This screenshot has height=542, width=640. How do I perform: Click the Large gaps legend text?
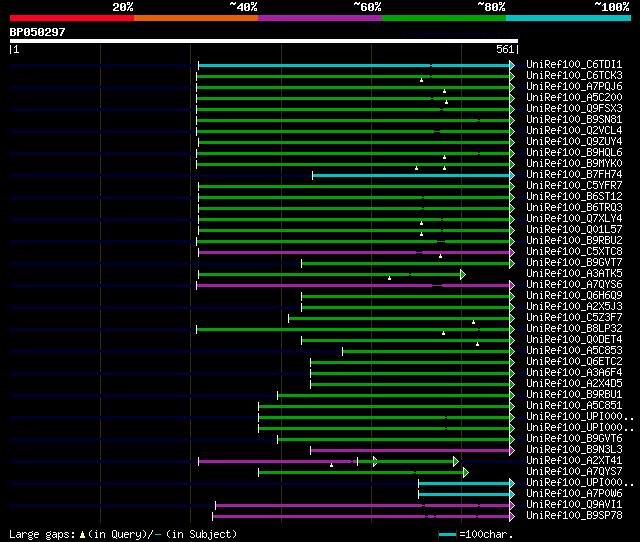(x=123, y=534)
